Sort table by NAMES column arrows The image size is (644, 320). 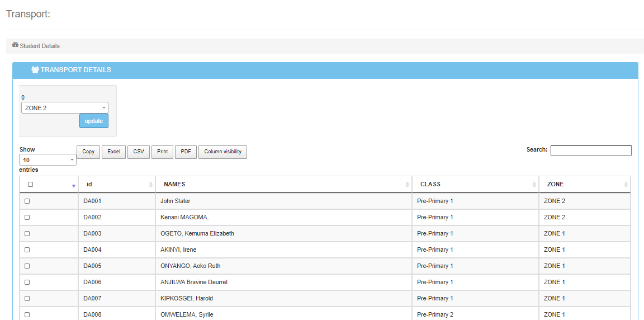[407, 185]
